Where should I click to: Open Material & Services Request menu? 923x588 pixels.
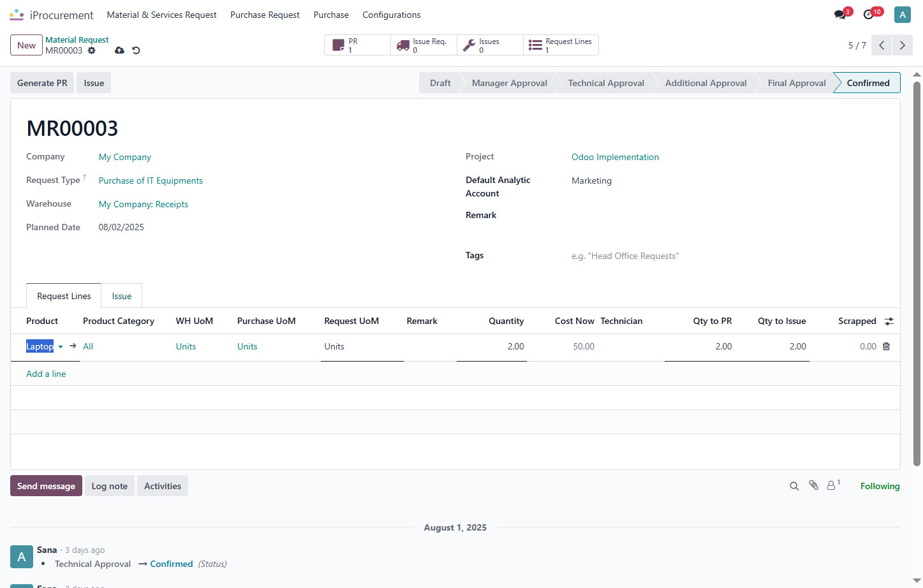161,15
